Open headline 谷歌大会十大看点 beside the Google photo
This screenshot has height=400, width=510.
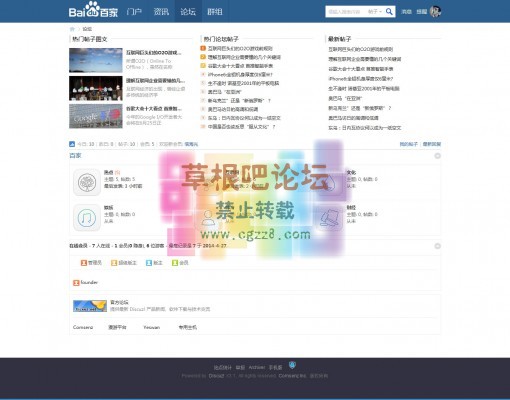pyautogui.click(x=154, y=109)
